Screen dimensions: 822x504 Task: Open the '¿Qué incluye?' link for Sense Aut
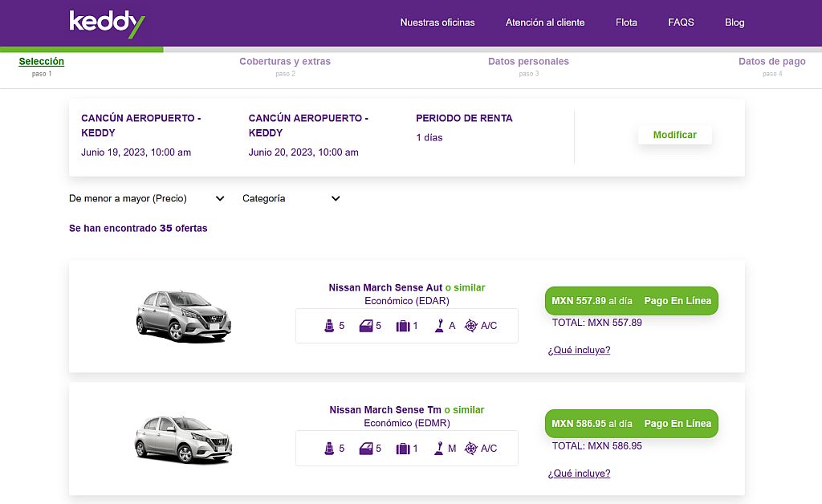tap(579, 350)
